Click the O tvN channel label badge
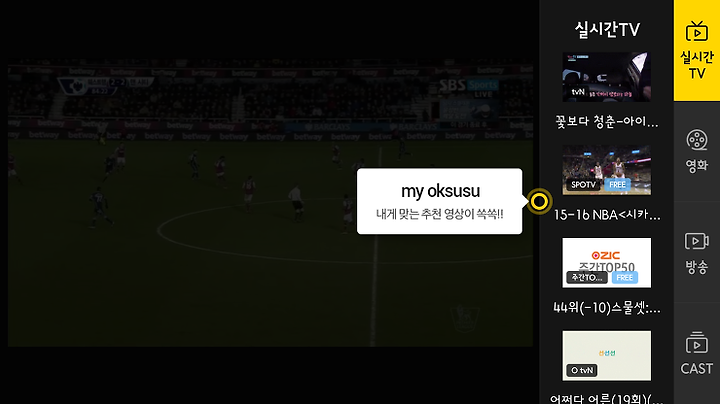 tap(582, 370)
